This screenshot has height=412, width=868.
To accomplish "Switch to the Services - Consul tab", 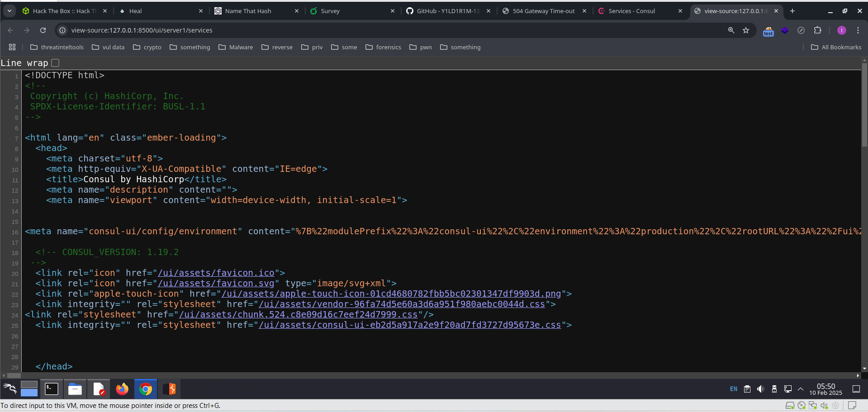I will coord(631,11).
